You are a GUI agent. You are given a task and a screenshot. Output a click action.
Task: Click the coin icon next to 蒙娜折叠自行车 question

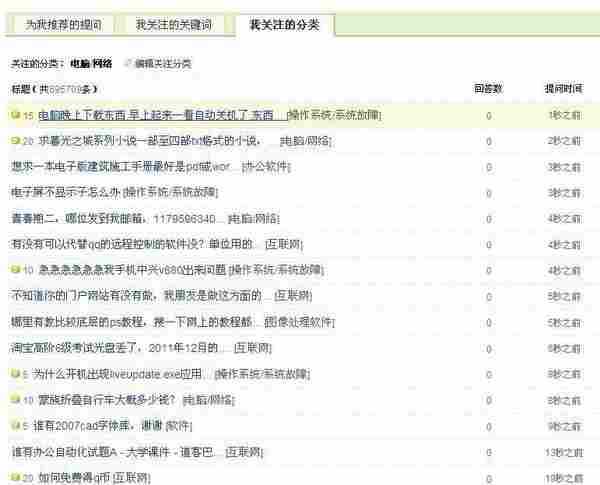[15, 400]
